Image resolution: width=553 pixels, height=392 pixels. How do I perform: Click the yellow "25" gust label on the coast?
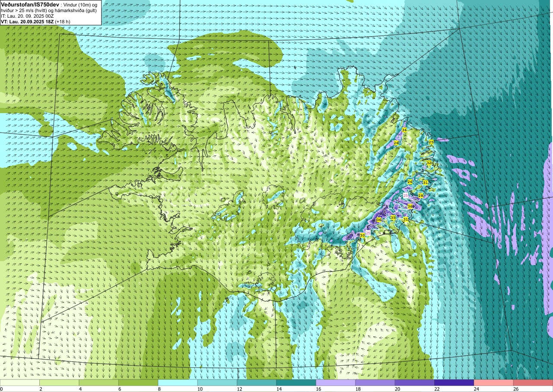click(431, 142)
